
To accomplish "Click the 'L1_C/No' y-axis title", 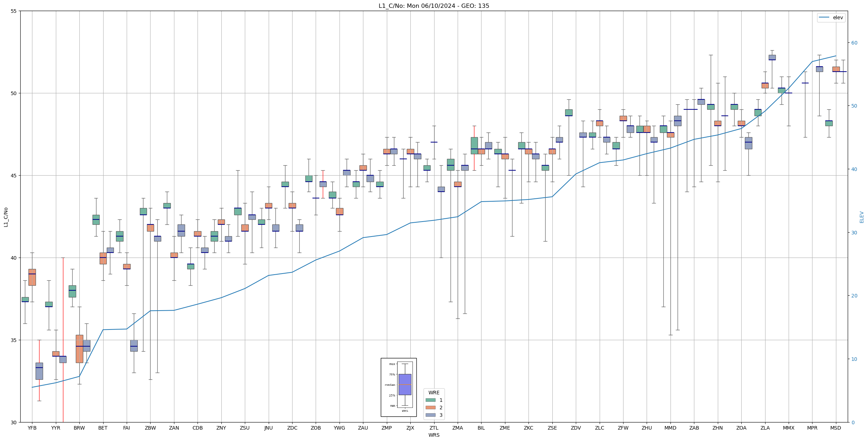I will [x=6, y=217].
